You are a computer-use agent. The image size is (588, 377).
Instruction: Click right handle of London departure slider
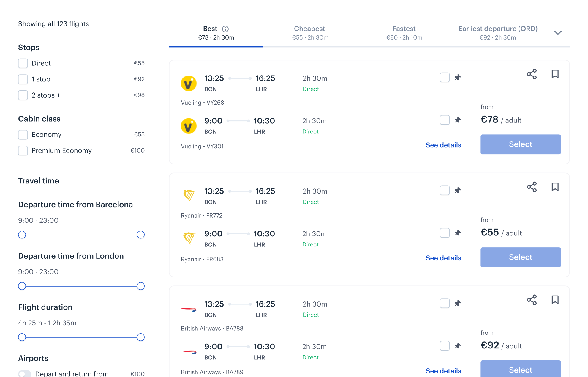[141, 286]
